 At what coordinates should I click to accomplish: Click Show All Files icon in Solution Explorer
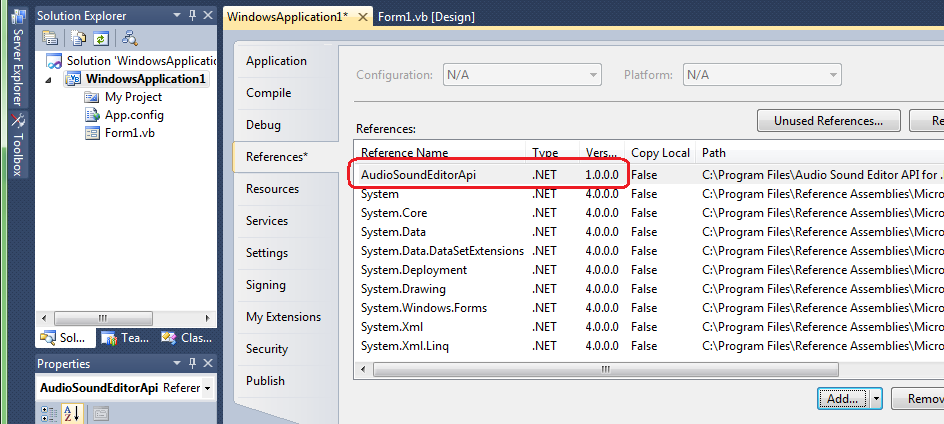[x=78, y=39]
